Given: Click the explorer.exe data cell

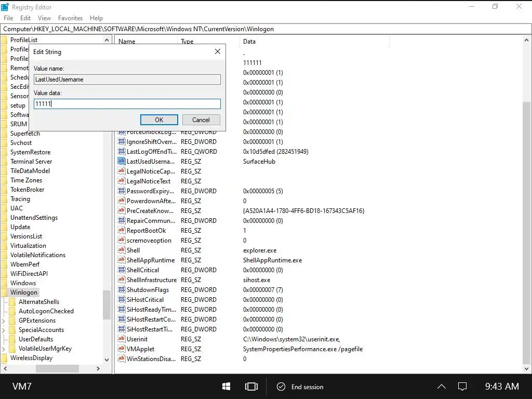Looking at the screenshot, I should click(x=260, y=250).
